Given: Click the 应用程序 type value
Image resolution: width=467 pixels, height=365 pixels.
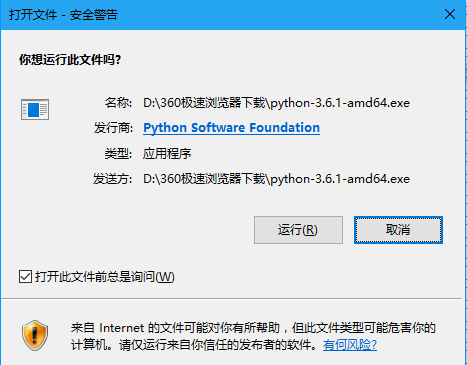Looking at the screenshot, I should click(x=167, y=154).
